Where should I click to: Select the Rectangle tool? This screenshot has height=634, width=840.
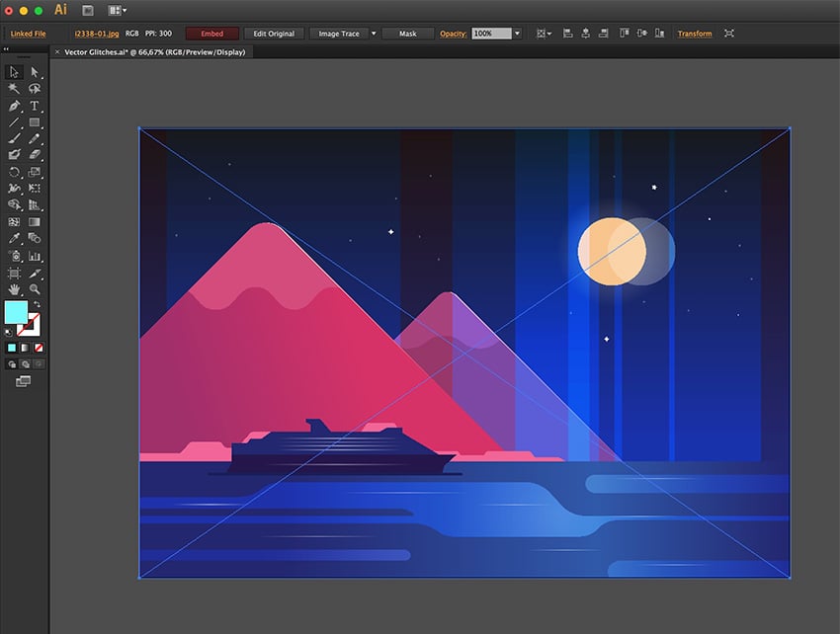point(35,122)
